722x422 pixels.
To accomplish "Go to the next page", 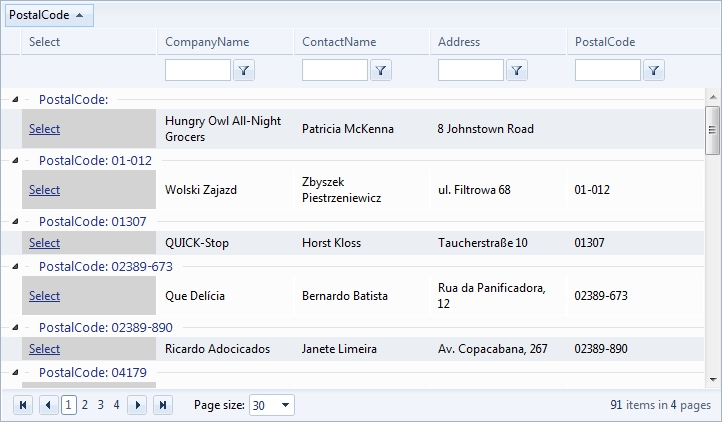I will coord(138,405).
